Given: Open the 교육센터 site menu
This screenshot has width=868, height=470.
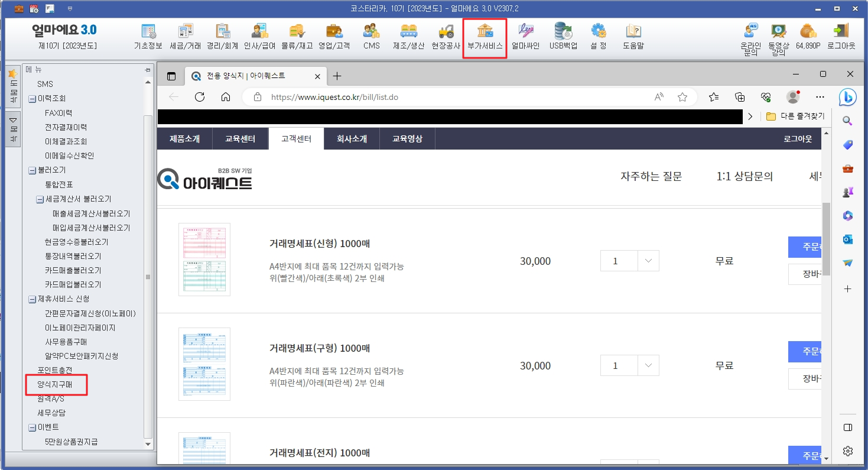Looking at the screenshot, I should [240, 139].
